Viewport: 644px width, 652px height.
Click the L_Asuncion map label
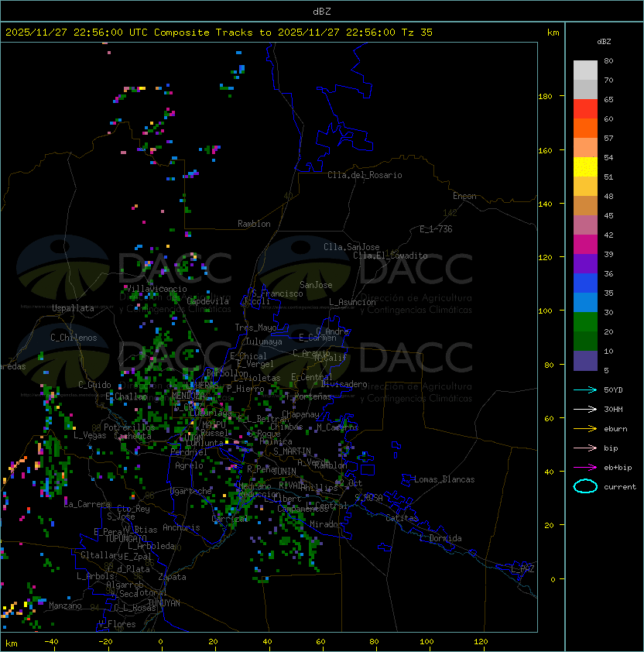coord(352,302)
